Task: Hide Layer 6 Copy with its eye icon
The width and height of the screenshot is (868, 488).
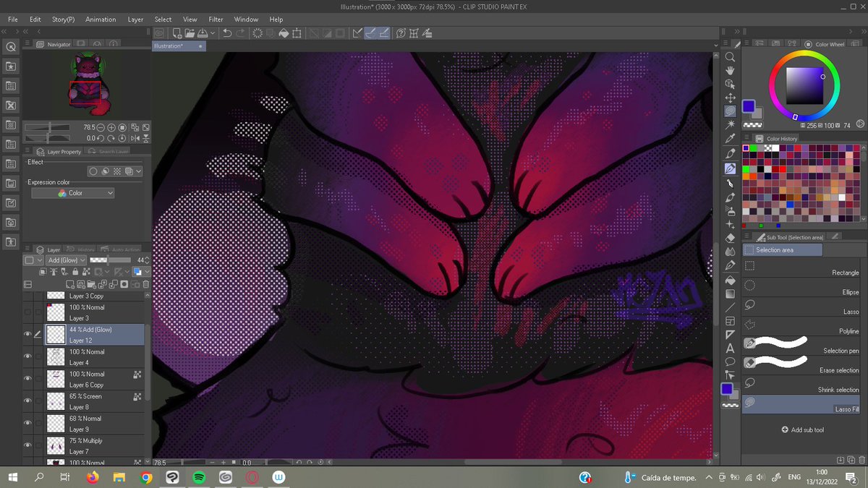Action: pos(27,378)
